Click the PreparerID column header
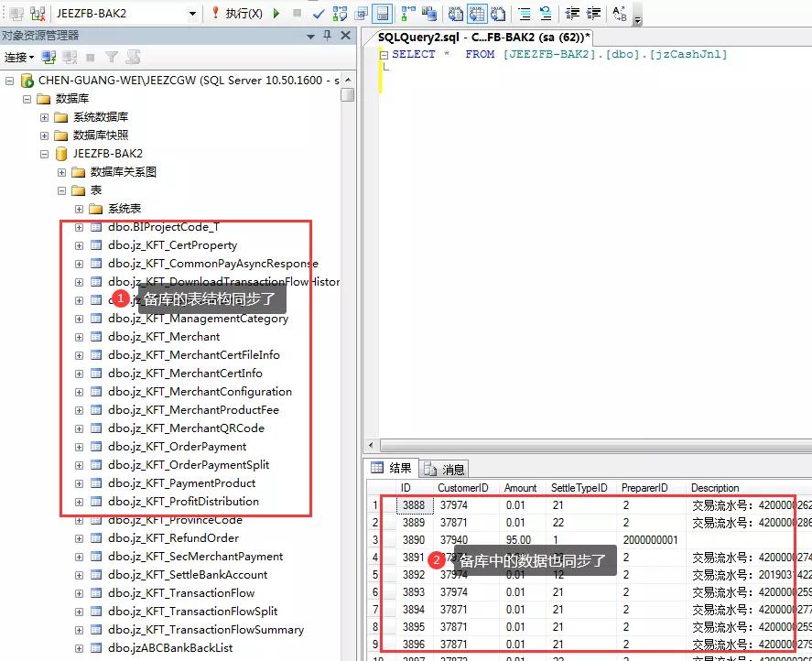This screenshot has height=661, width=812. 644,488
